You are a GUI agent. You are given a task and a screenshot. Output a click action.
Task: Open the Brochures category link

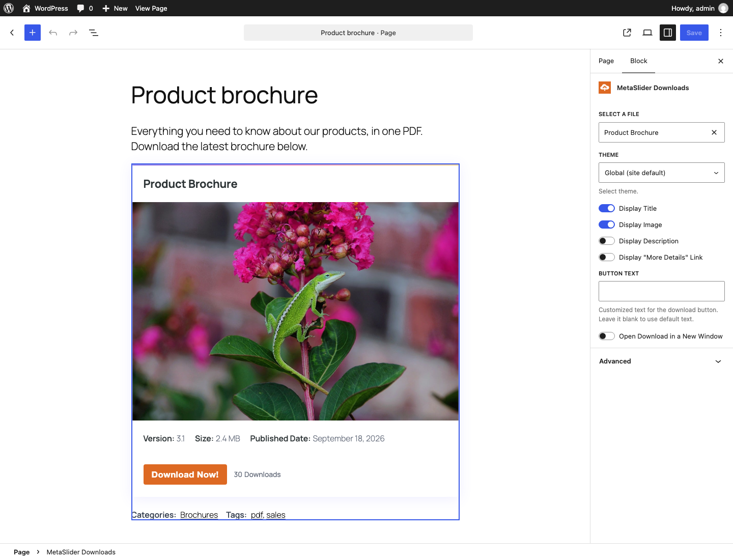click(x=199, y=515)
